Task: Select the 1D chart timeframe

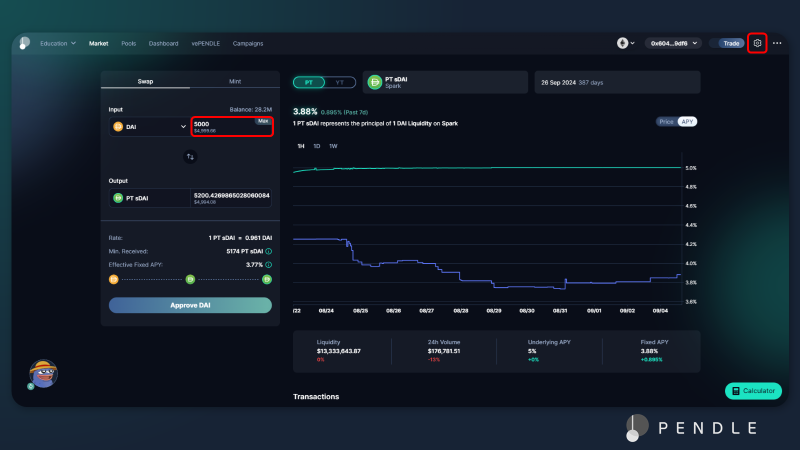Action: point(317,146)
